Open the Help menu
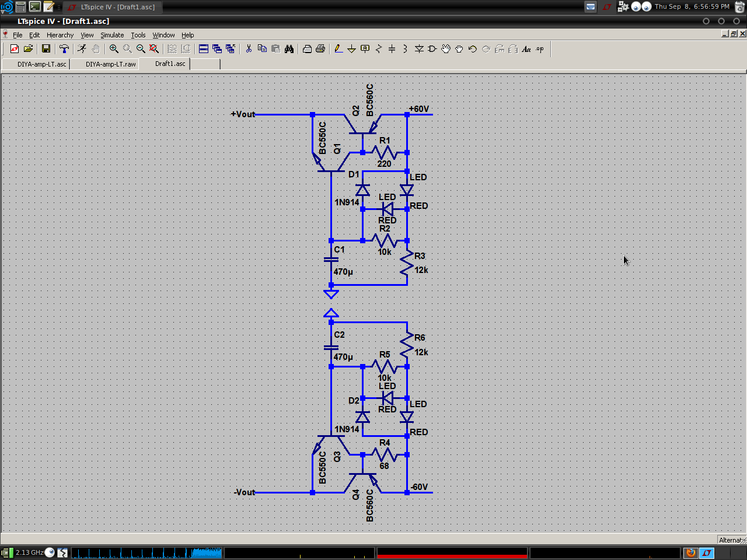Image resolution: width=747 pixels, height=560 pixels. (188, 35)
